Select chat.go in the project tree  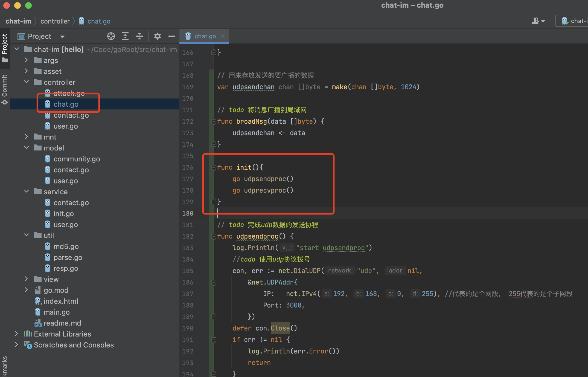66,104
